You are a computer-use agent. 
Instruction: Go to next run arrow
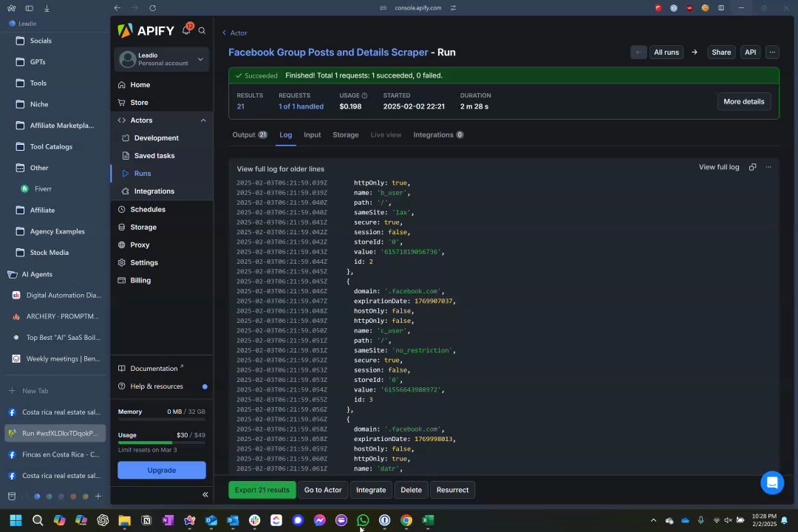[x=694, y=52]
